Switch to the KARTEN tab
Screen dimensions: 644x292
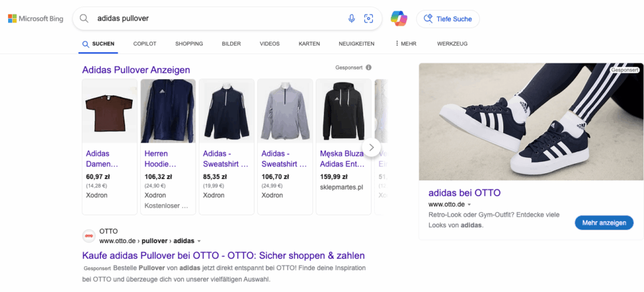click(x=309, y=44)
